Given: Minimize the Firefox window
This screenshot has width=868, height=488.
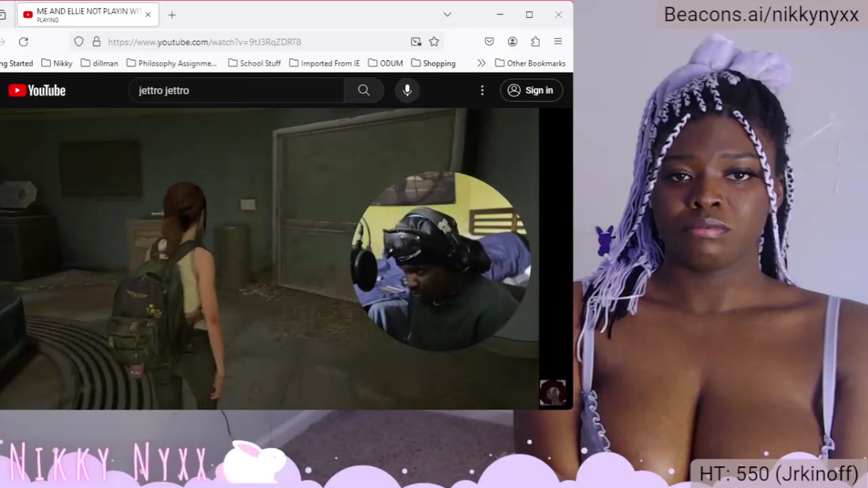Looking at the screenshot, I should pos(500,14).
